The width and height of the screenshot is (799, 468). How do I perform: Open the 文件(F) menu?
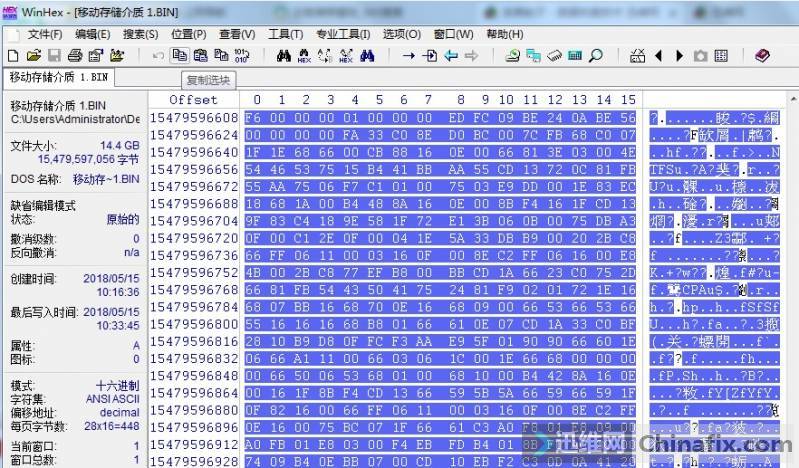[x=45, y=34]
